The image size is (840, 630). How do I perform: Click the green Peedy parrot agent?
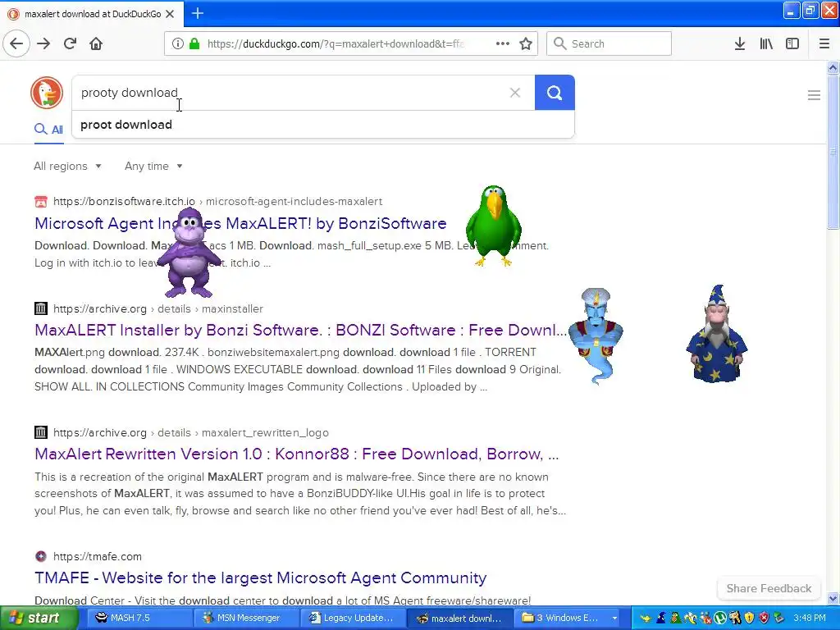493,226
